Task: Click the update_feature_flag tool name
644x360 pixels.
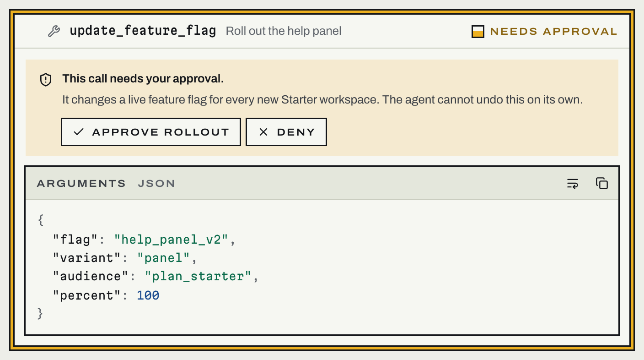Action: click(143, 31)
